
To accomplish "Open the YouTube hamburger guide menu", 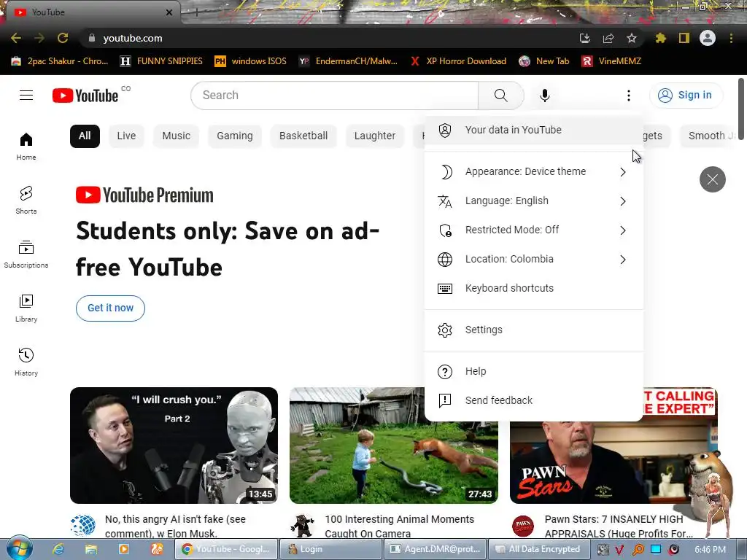I will click(26, 96).
